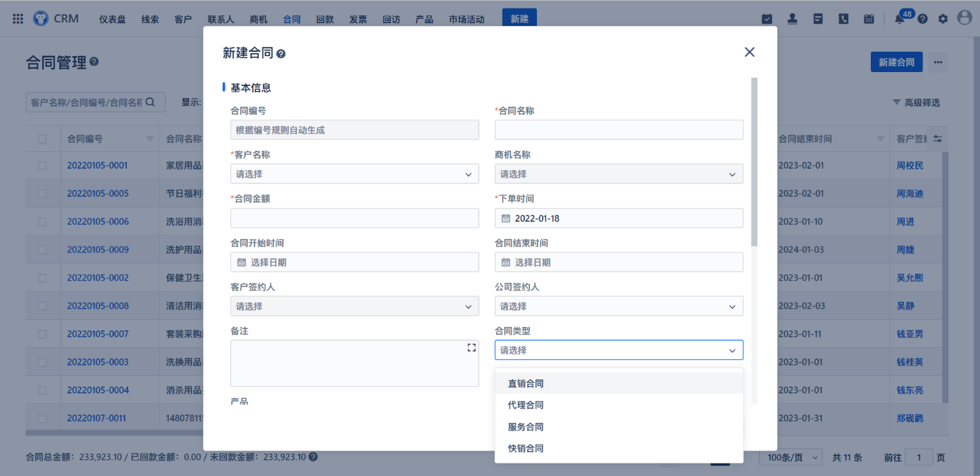
Task: Filter icon on 合同编号 column
Action: [x=150, y=139]
